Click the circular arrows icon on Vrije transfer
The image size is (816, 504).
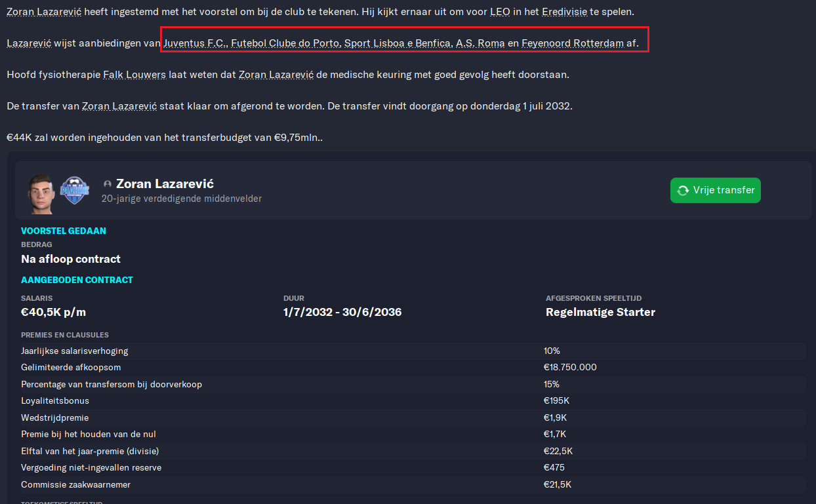(x=683, y=190)
